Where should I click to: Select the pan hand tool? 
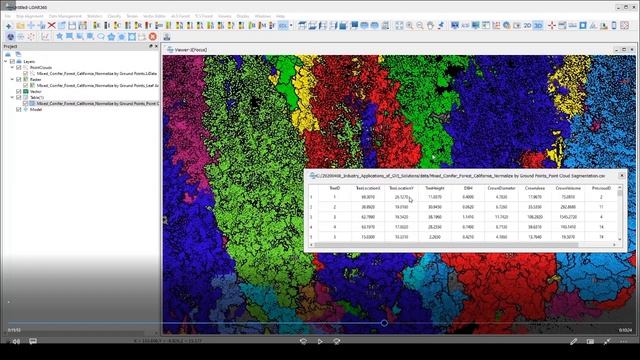click(x=430, y=26)
